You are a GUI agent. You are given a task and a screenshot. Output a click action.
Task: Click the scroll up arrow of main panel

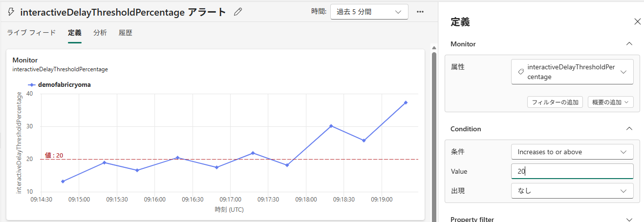[434, 47]
